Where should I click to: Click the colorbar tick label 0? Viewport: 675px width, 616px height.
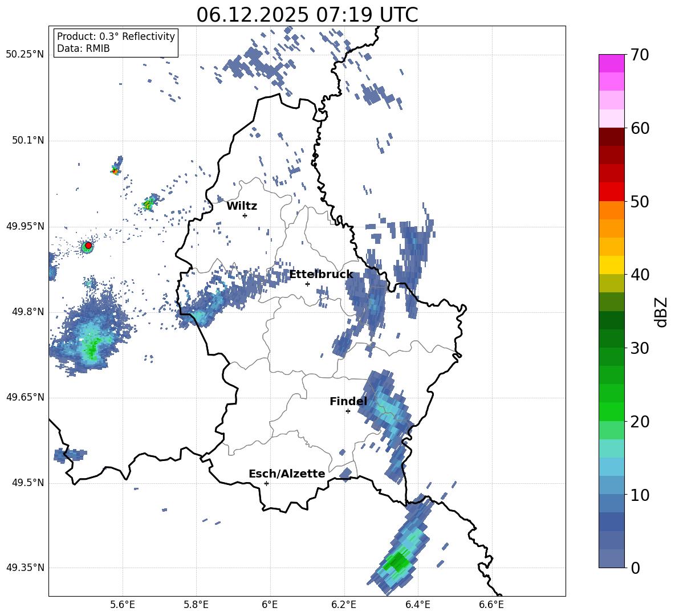tap(635, 568)
